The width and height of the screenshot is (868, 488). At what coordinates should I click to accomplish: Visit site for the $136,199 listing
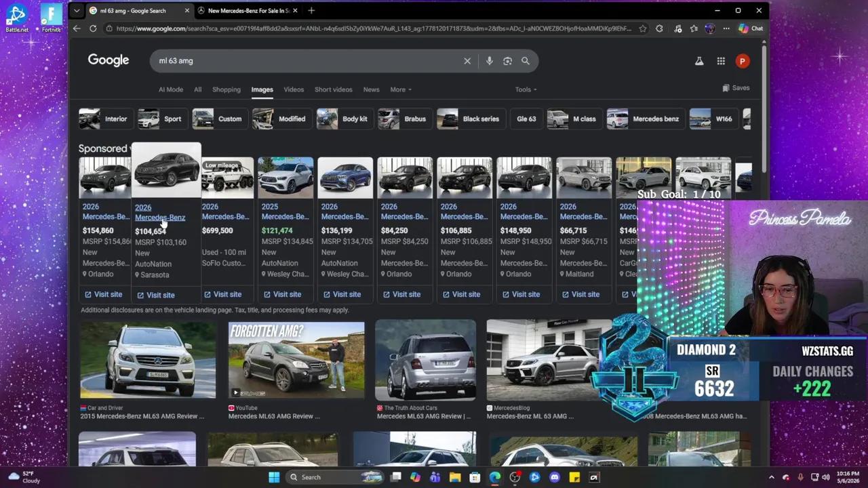(342, 294)
